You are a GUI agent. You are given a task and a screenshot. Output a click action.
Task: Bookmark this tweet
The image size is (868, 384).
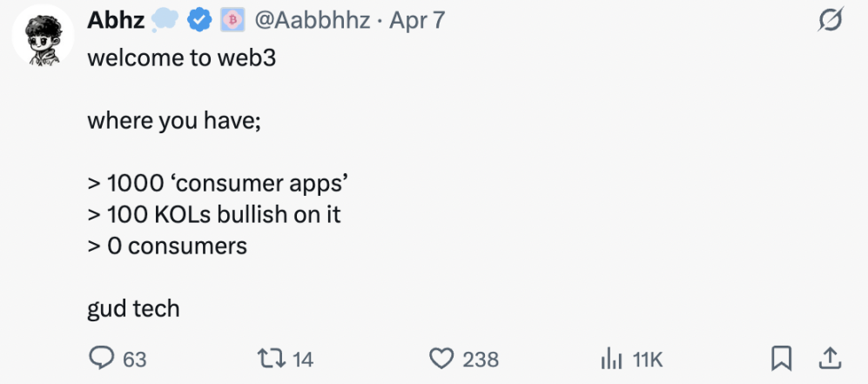[781, 358]
